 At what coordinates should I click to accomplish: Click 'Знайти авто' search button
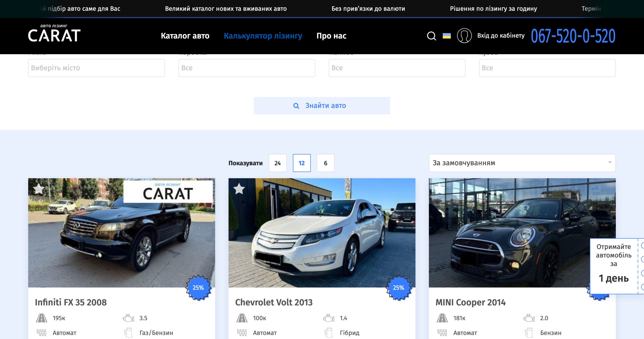point(322,106)
